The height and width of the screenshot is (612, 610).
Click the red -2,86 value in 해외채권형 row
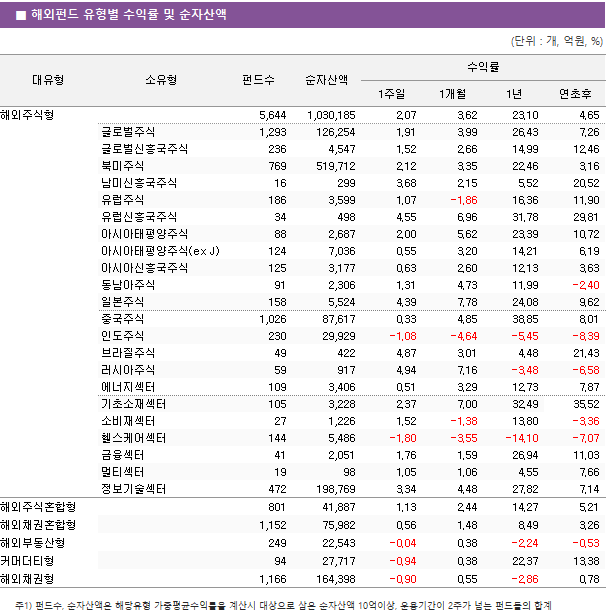pyautogui.click(x=525, y=579)
